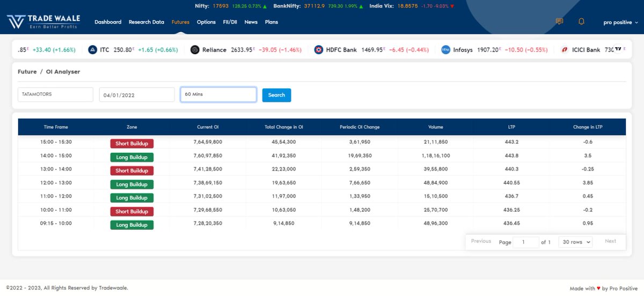The height and width of the screenshot is (296, 644).
Task: Click the Reliance price 2633.95
Action: click(242, 50)
